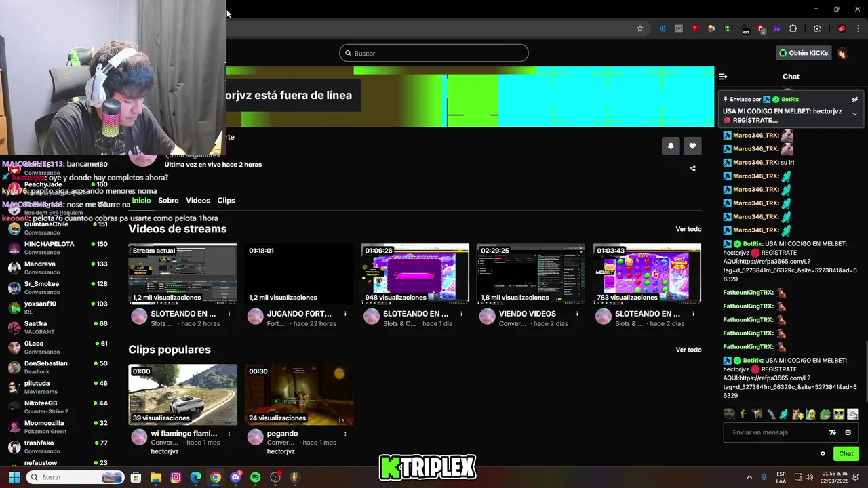Toggle notifications with the bell icon
868x488 pixels.
coord(671,146)
